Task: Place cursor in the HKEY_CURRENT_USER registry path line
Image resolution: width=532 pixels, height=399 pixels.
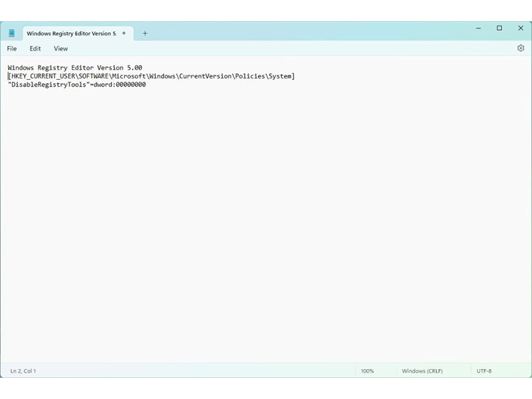Action: (x=152, y=76)
